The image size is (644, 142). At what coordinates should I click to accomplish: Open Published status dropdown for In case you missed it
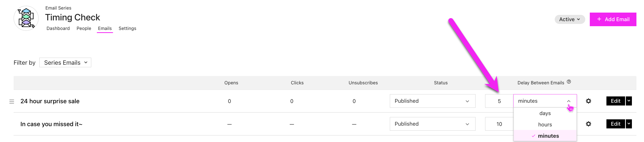point(432,124)
